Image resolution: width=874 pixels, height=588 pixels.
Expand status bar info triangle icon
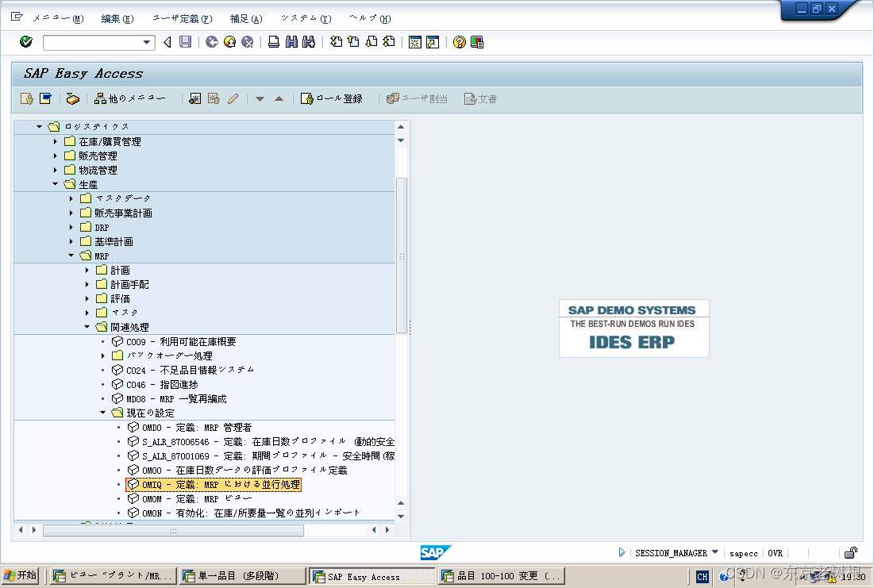[x=622, y=552]
